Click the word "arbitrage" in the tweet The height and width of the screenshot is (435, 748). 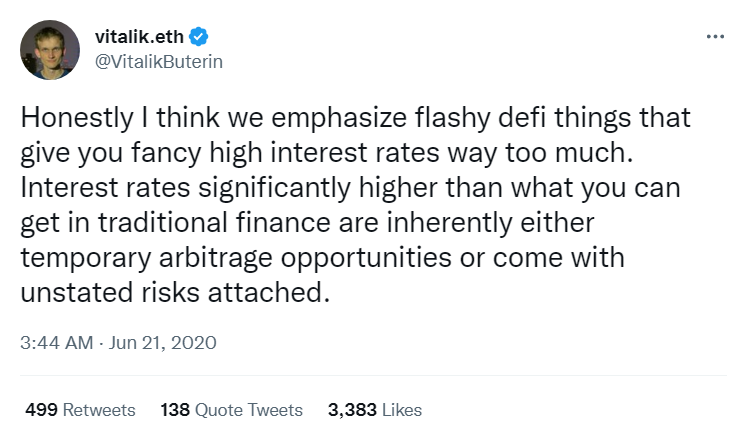click(x=216, y=259)
